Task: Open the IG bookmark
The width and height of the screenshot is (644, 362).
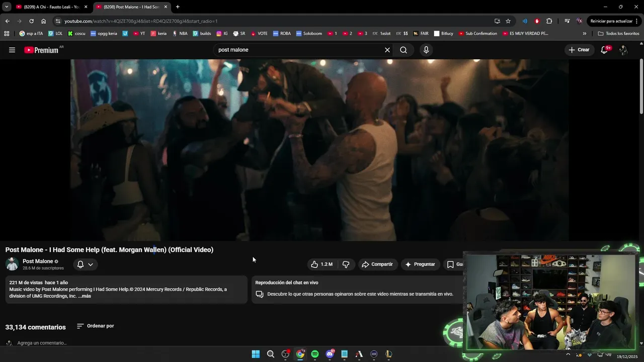Action: click(x=222, y=34)
